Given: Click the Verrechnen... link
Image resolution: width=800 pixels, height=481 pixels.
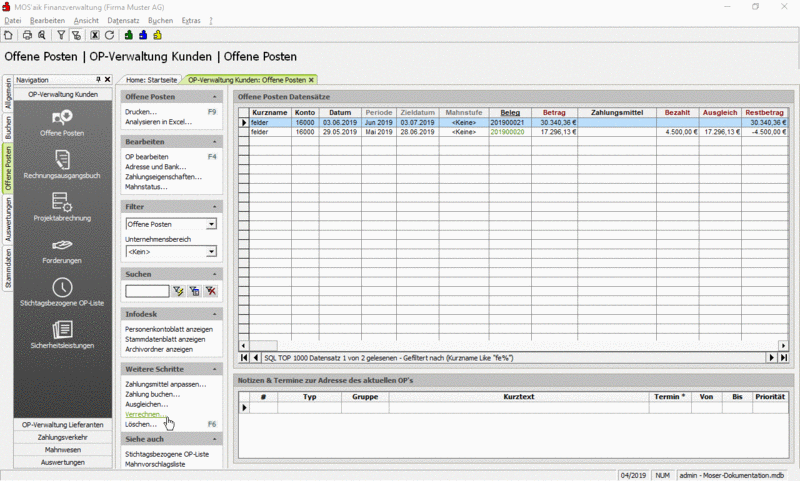Looking at the screenshot, I should [145, 414].
